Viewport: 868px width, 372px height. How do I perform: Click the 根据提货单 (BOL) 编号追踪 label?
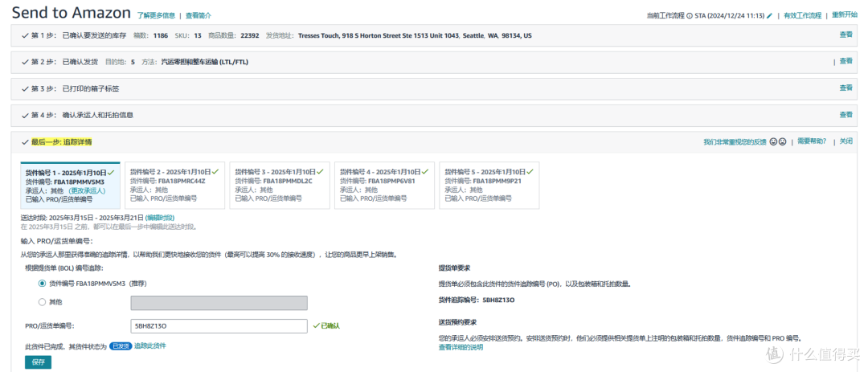(63, 268)
